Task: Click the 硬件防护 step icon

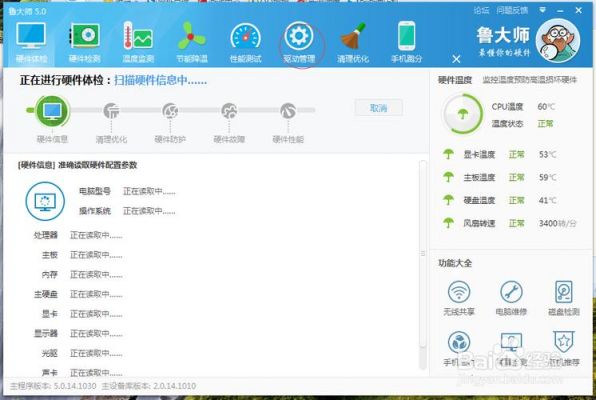Action: coord(170,111)
